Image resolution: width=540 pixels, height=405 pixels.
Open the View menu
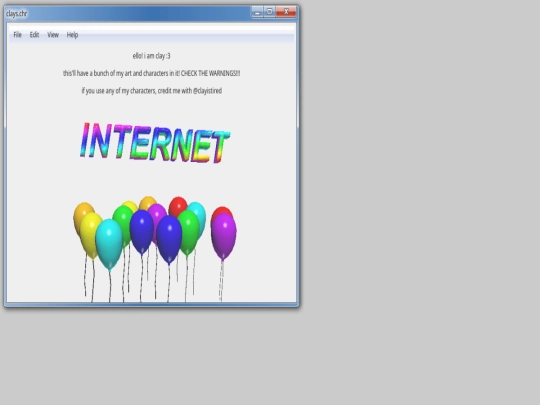pyautogui.click(x=53, y=35)
